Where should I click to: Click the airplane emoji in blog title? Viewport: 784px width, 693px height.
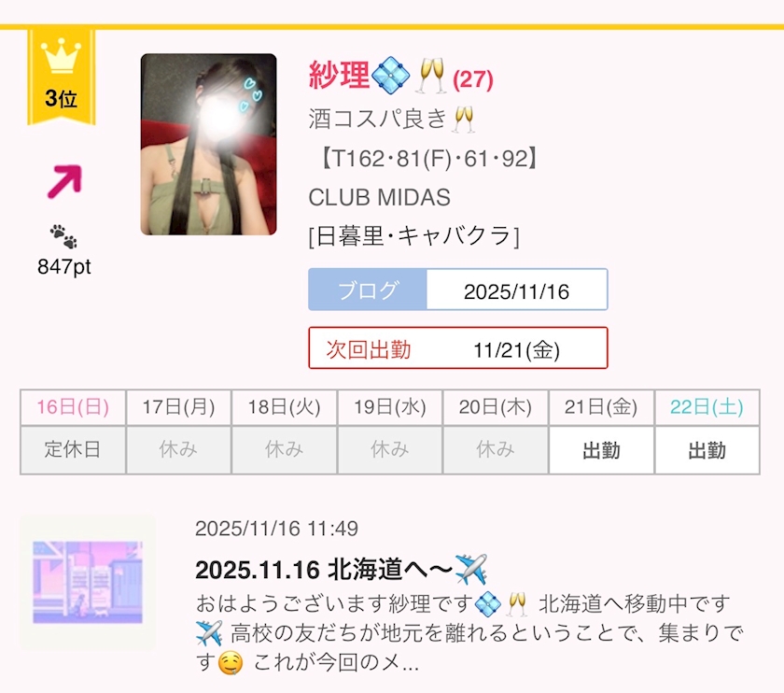point(471,569)
